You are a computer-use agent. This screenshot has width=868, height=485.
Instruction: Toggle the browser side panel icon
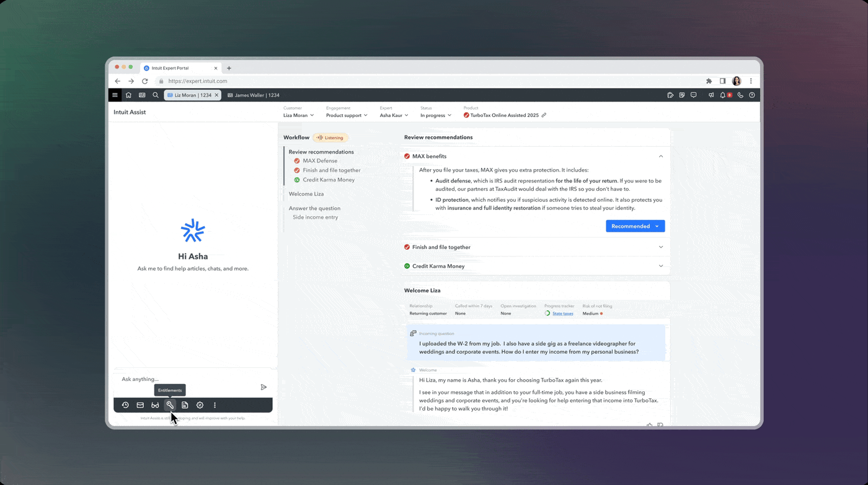(722, 81)
